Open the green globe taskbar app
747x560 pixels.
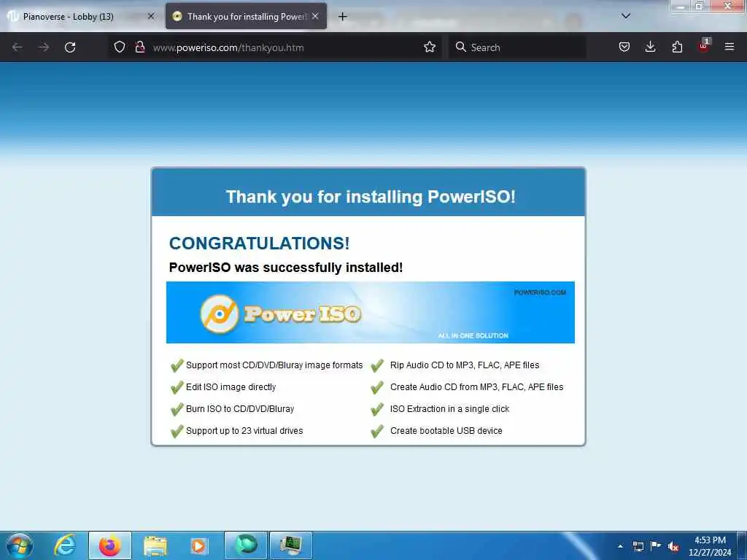pyautogui.click(x=246, y=545)
